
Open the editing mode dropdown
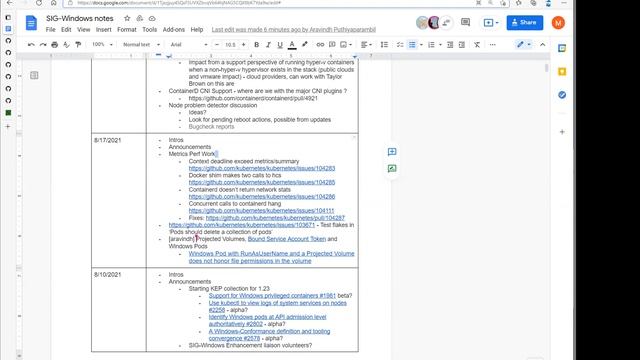[x=524, y=44]
